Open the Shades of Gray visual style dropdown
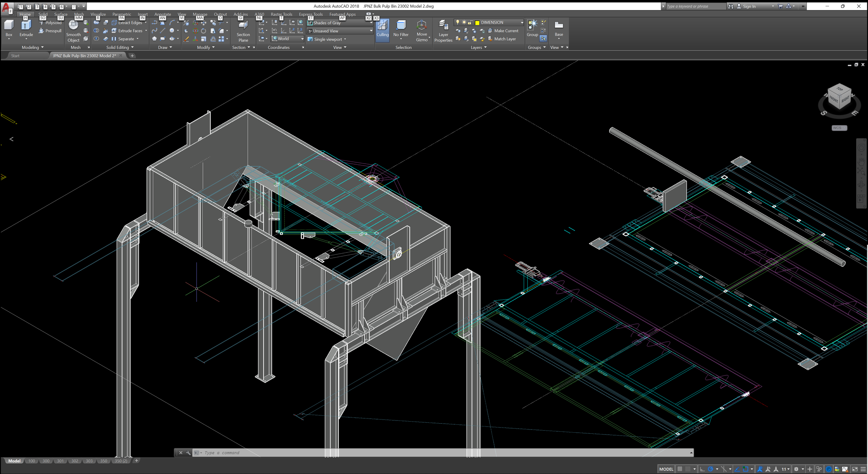 click(371, 23)
